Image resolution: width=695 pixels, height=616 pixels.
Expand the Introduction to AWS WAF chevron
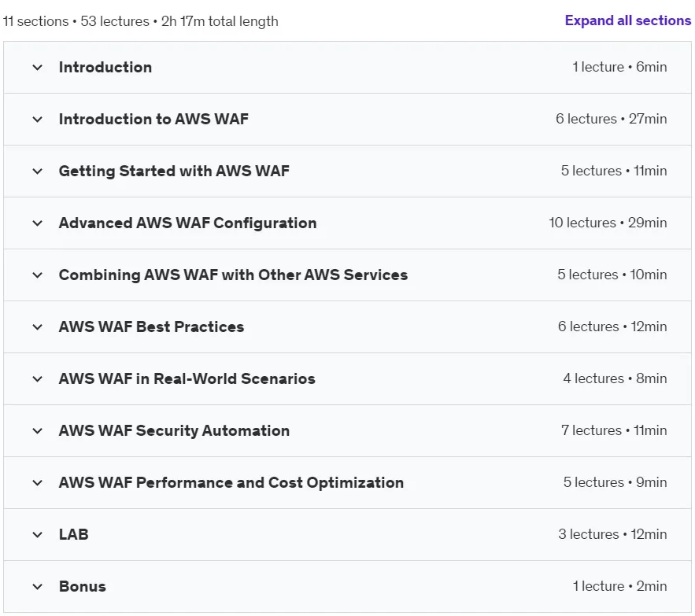38,120
